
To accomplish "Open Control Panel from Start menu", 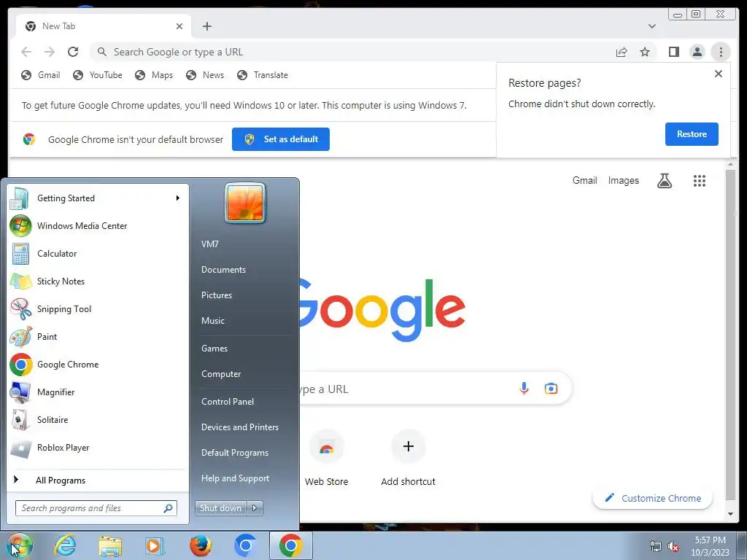I will [228, 402].
